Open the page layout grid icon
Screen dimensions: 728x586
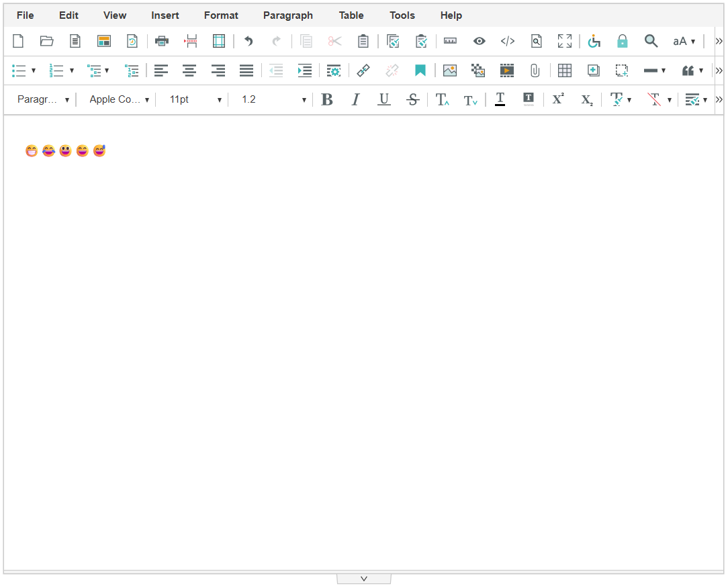219,42
